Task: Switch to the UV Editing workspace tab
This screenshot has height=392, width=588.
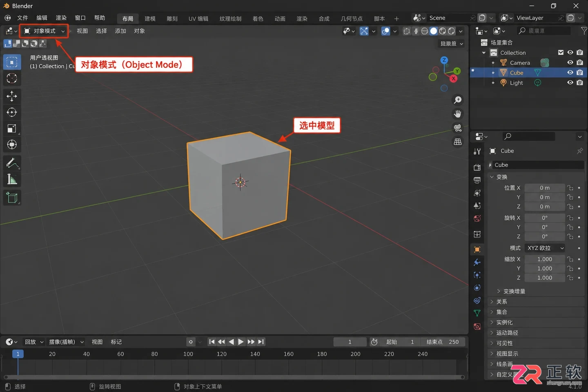Action: [198, 19]
